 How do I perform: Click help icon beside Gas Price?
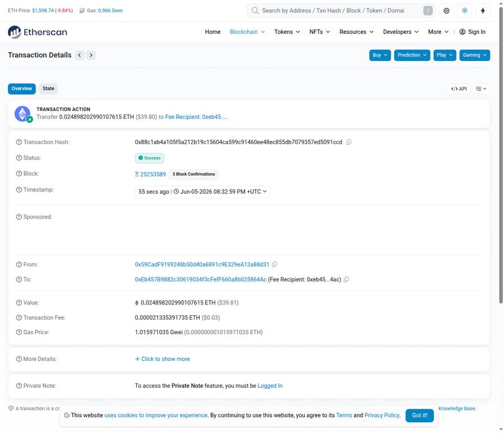pos(19,332)
